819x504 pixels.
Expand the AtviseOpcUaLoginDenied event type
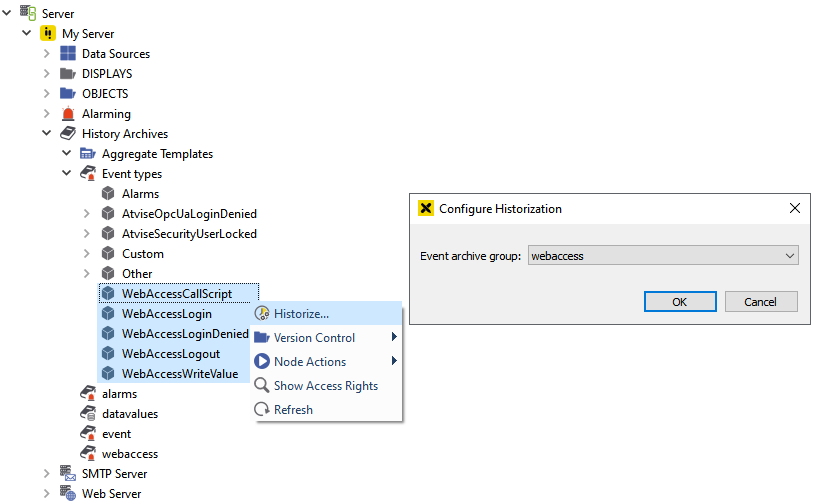[87, 214]
